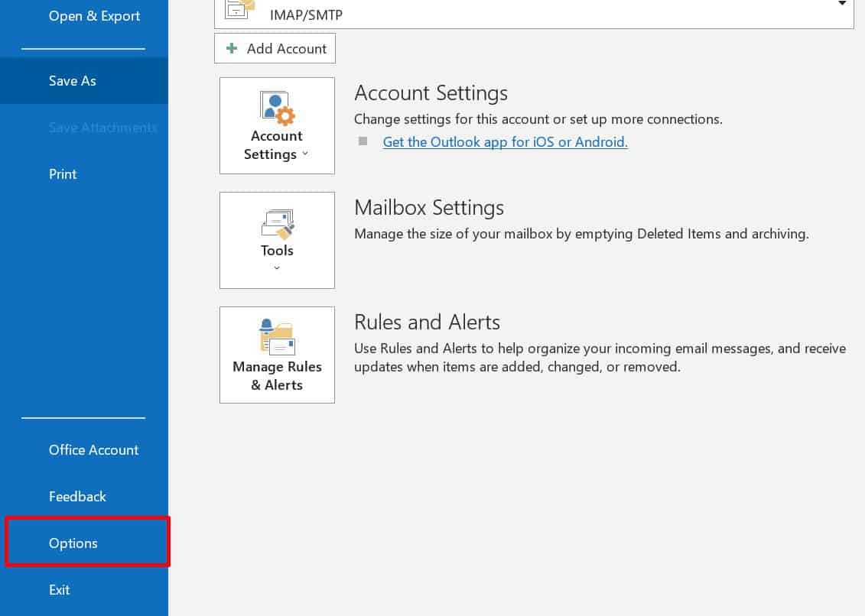The width and height of the screenshot is (865, 616).
Task: Click the chevron under the Tools label
Action: pos(277,268)
